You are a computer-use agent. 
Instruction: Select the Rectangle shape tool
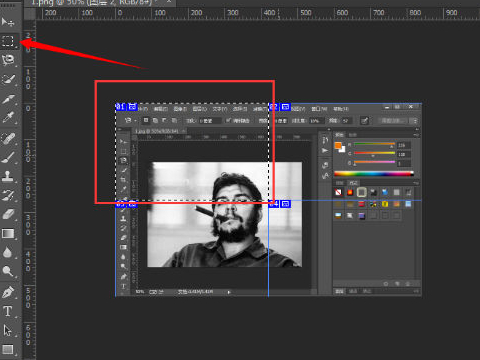tap(8, 349)
